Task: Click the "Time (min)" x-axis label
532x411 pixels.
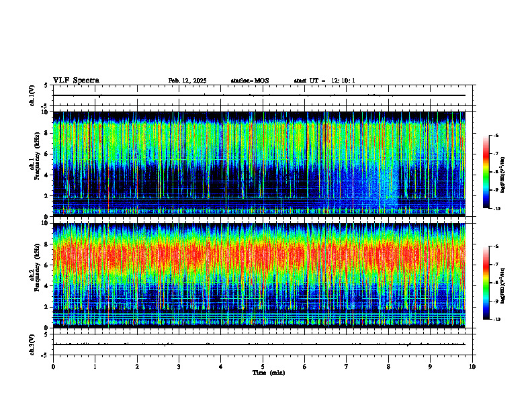Action: click(x=269, y=373)
